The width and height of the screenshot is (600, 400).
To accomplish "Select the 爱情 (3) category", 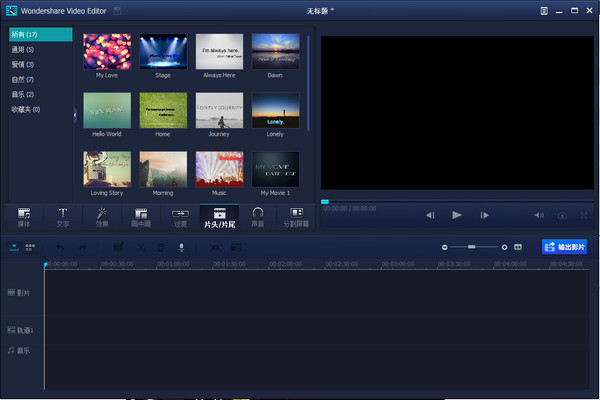I will 23,63.
